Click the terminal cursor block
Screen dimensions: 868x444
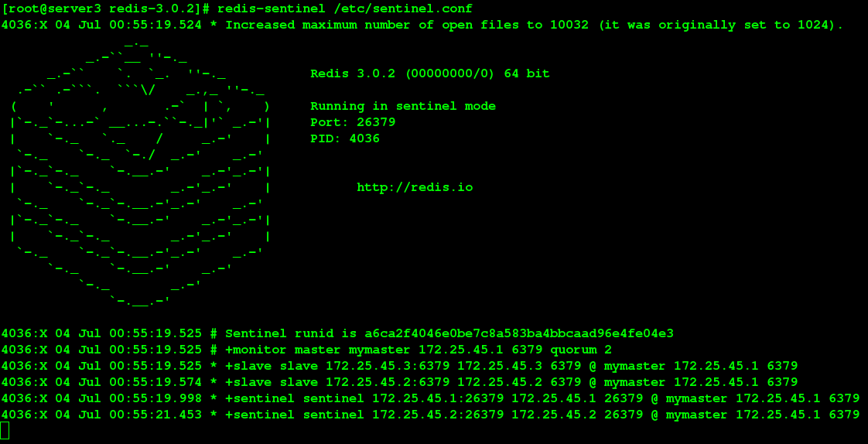5,431
